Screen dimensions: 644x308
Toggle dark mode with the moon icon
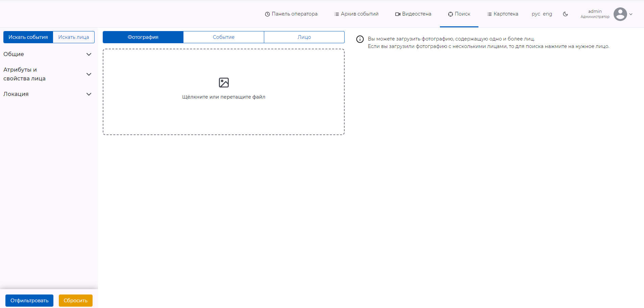pyautogui.click(x=565, y=14)
